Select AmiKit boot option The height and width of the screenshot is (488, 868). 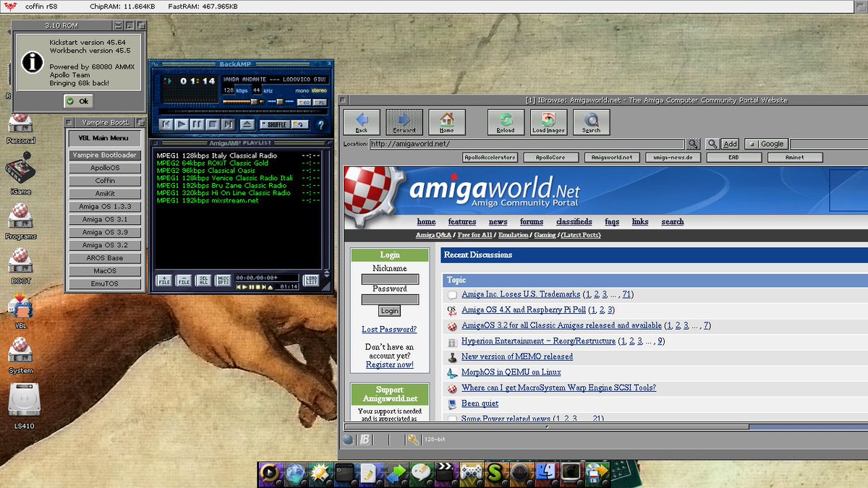point(105,194)
